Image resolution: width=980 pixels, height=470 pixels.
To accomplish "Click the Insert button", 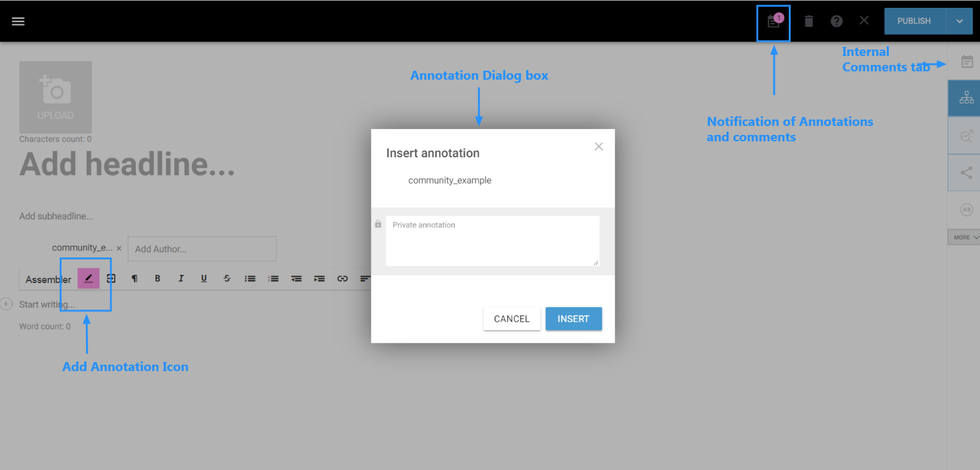I will tap(573, 319).
